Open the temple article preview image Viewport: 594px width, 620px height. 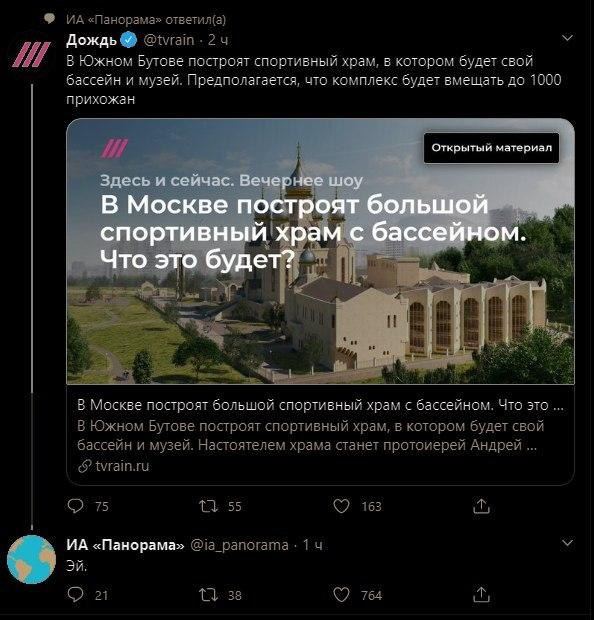(x=320, y=251)
